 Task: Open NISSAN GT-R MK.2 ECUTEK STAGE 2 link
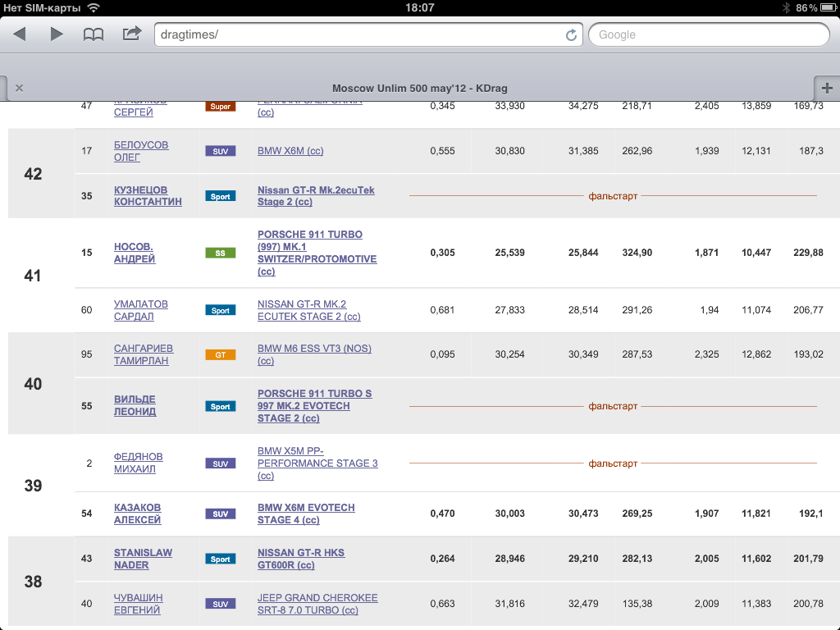pyautogui.click(x=309, y=309)
